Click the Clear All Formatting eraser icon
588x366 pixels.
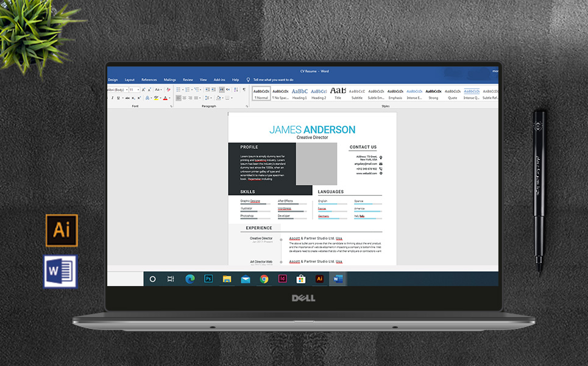168,90
